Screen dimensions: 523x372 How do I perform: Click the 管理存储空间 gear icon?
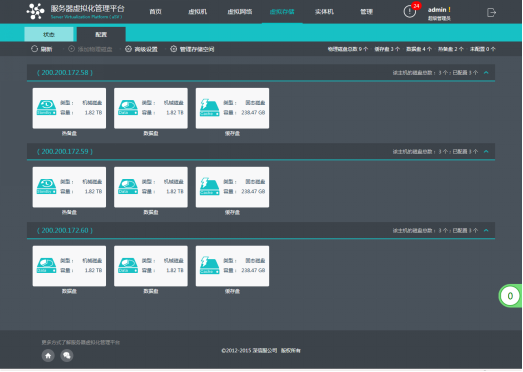tap(173, 49)
